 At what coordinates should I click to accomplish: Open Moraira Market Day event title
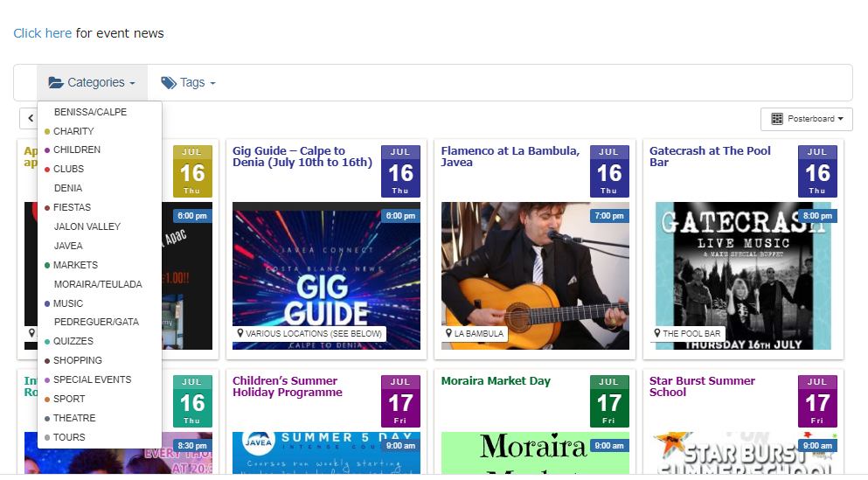(496, 381)
